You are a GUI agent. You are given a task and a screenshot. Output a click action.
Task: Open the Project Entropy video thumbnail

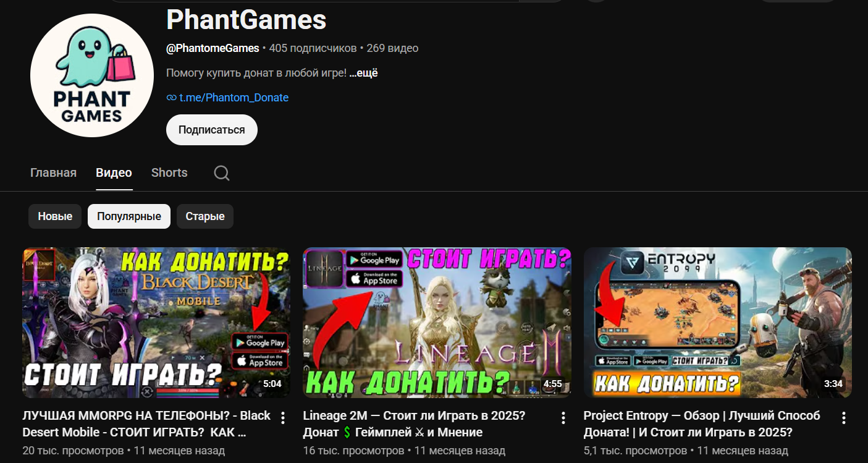pos(718,323)
